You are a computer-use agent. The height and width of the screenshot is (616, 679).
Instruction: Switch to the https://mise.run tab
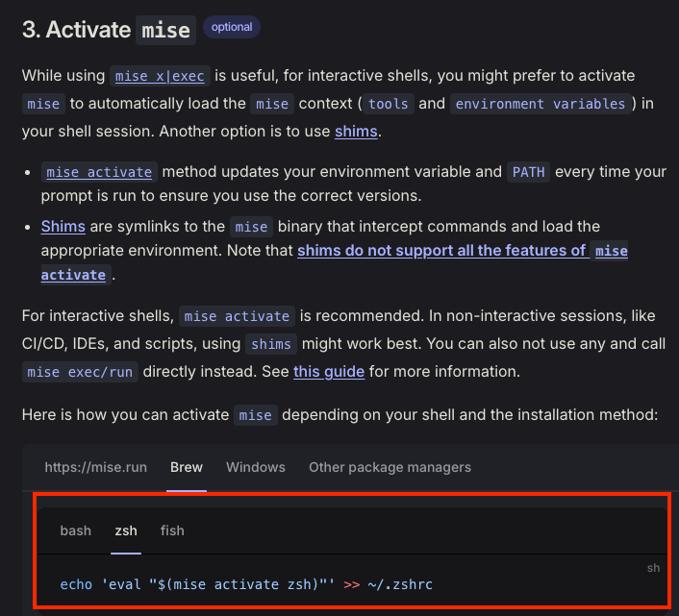(96, 467)
